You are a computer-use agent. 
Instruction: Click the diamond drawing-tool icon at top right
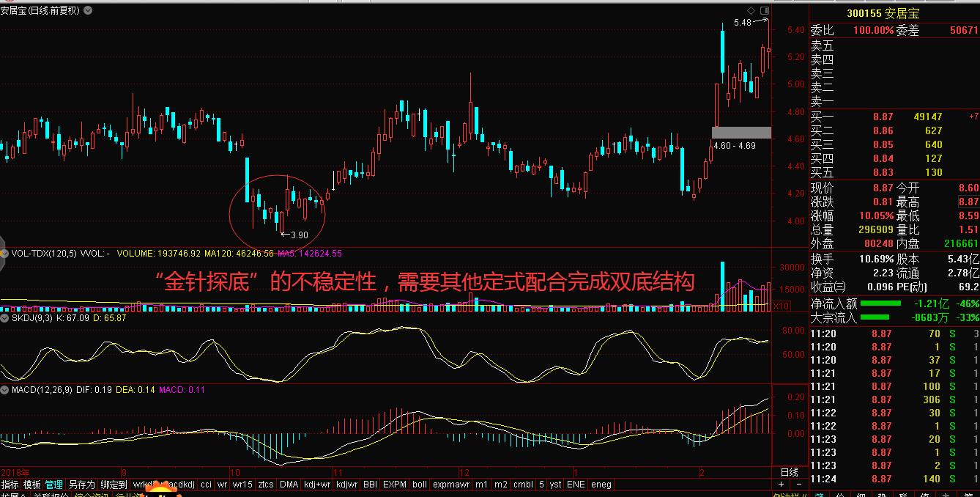tap(751, 10)
